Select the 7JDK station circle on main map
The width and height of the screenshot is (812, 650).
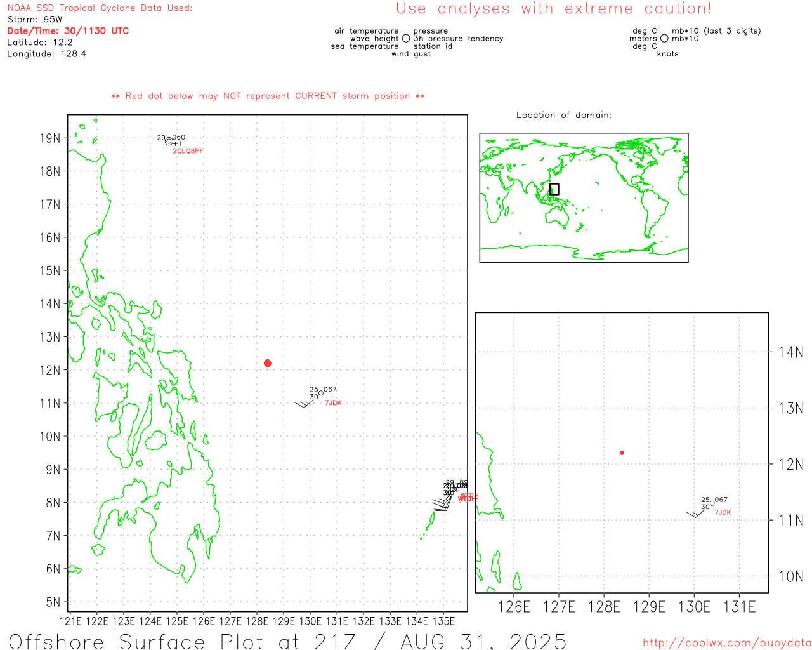coord(320,393)
